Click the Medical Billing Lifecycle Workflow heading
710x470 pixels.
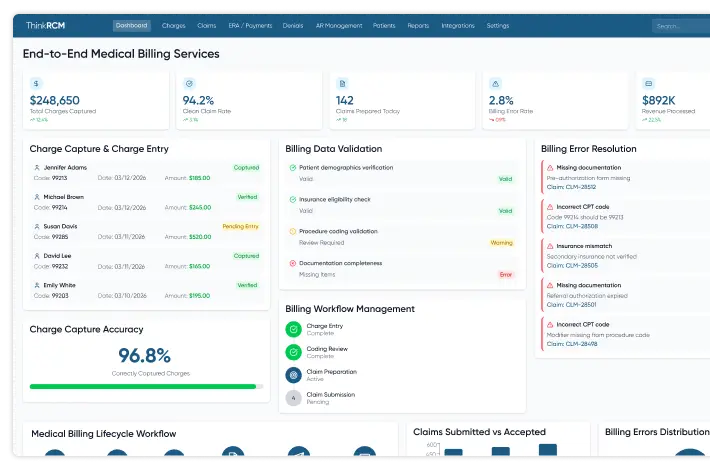104,434
